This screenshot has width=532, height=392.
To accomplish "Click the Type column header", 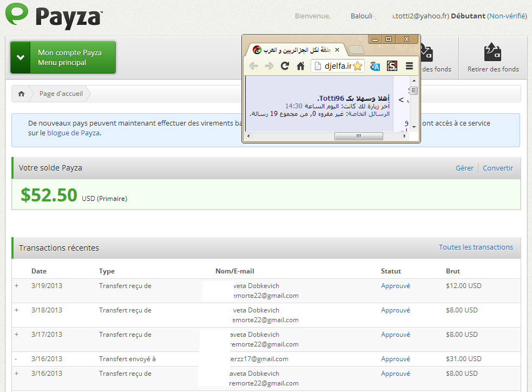I will (107, 271).
